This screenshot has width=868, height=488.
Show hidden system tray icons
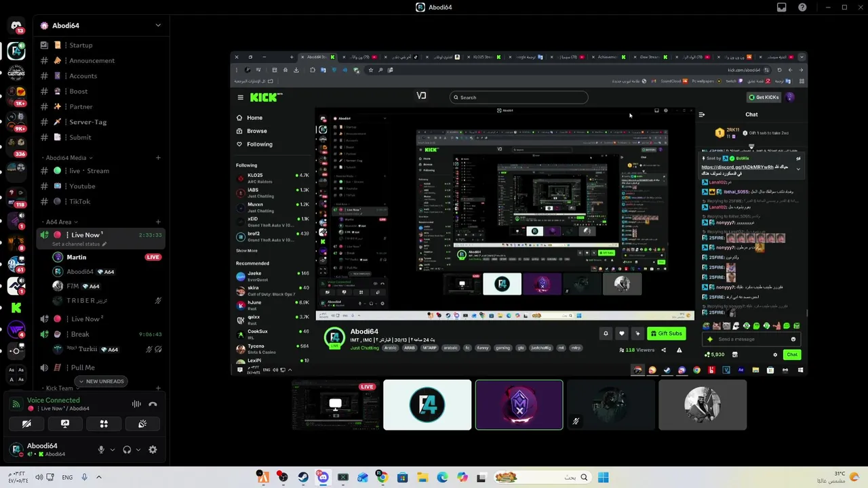pos(99,477)
